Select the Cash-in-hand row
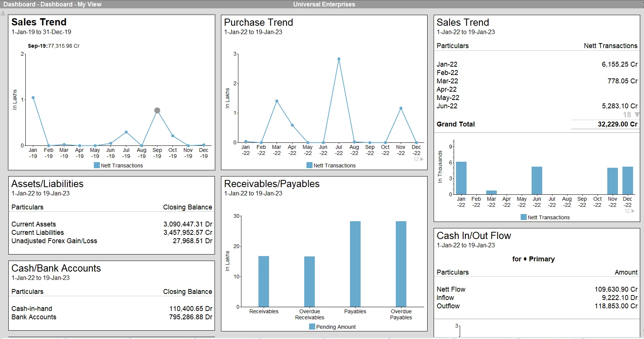This screenshot has width=644, height=339. tap(112, 309)
